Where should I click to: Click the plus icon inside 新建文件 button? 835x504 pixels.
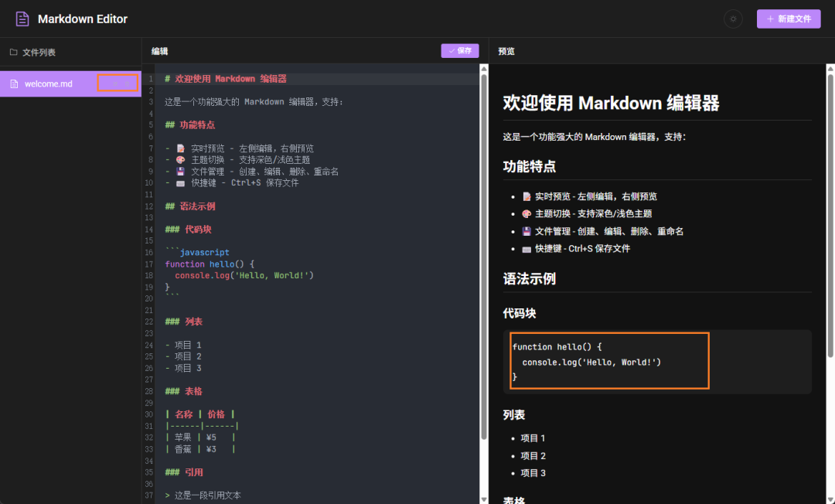[770, 19]
